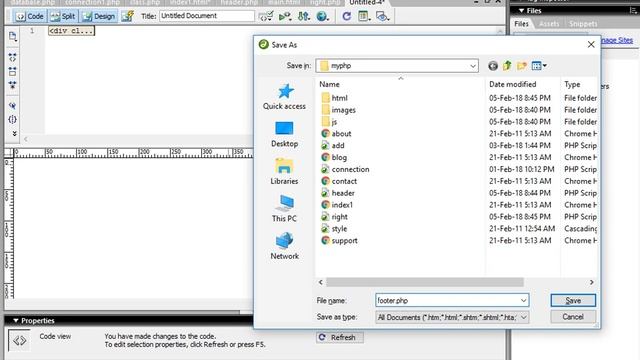Switch to Design view in Dreamweaver toolbar
Screen dimensions: 640x360
pos(99,16)
